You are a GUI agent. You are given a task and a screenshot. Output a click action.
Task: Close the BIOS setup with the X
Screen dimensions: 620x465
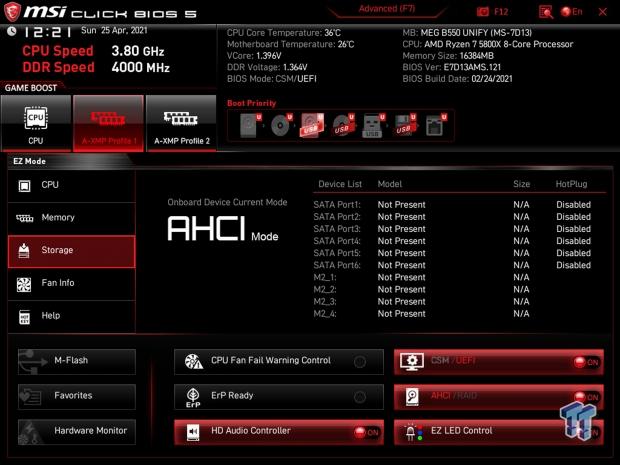point(603,12)
